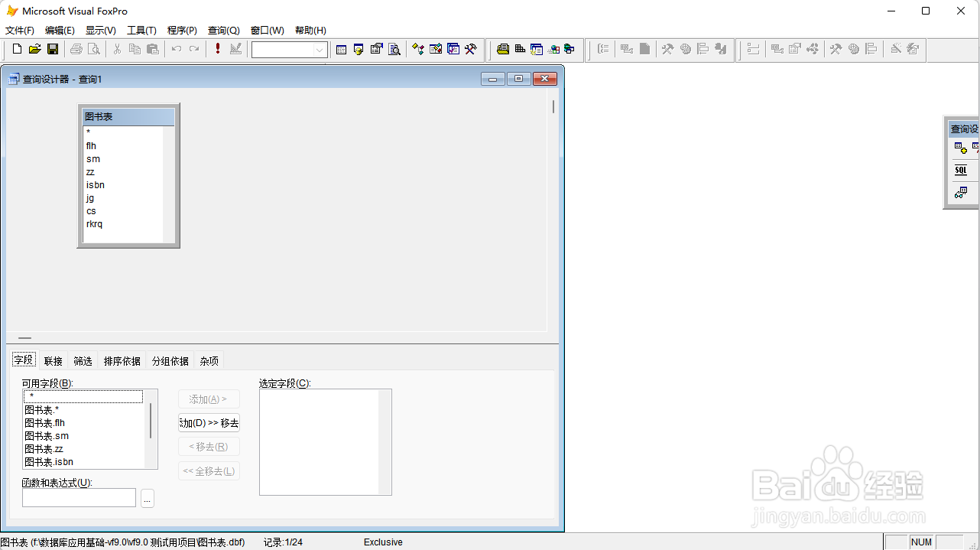Open the 工具(T) menu
Screen dimensions: 980x550
click(x=141, y=31)
